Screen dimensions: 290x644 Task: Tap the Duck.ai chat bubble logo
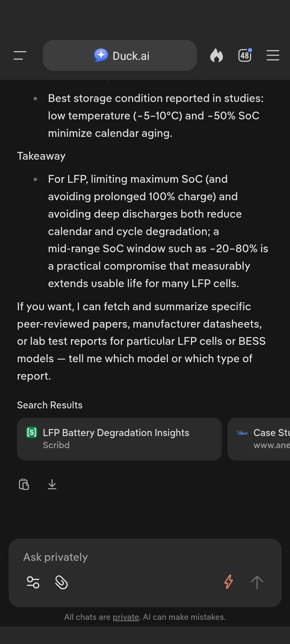pyautogui.click(x=101, y=55)
